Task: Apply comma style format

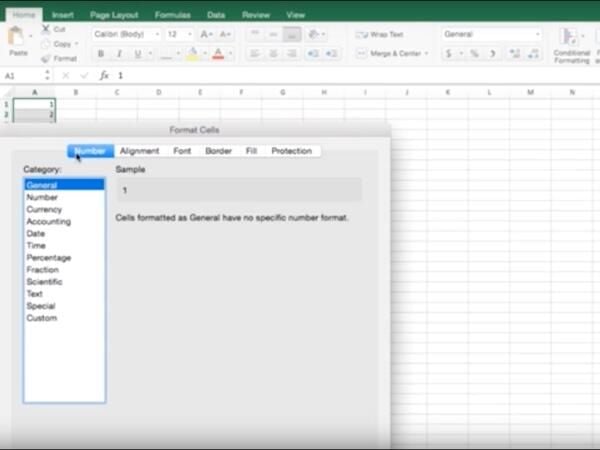Action: click(493, 54)
